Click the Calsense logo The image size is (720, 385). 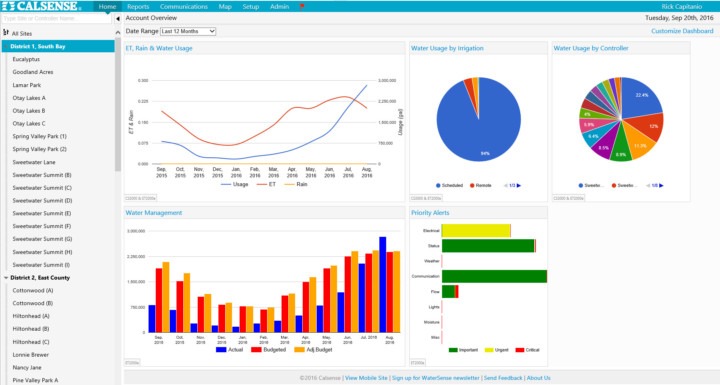[x=42, y=6]
